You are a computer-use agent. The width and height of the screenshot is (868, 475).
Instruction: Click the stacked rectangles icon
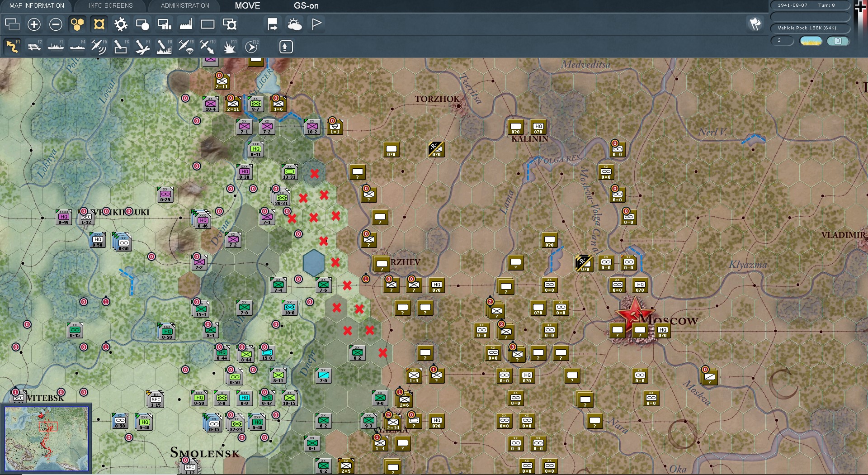click(x=12, y=24)
